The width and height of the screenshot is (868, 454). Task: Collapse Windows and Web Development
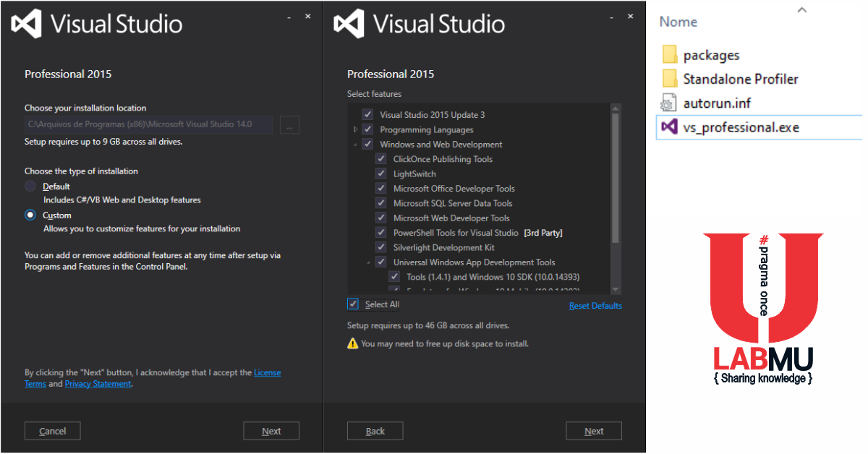(354, 144)
